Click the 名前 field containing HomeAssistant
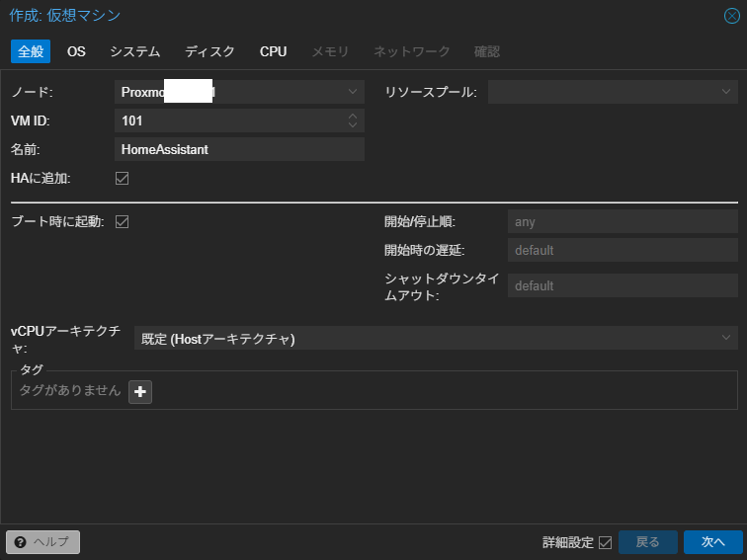The height and width of the screenshot is (560, 747). (240, 149)
